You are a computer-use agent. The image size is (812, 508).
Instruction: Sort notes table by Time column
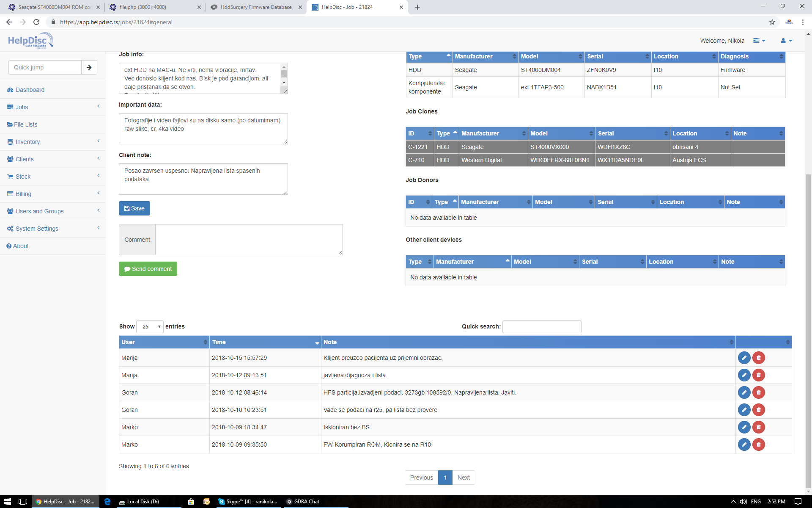coord(265,342)
